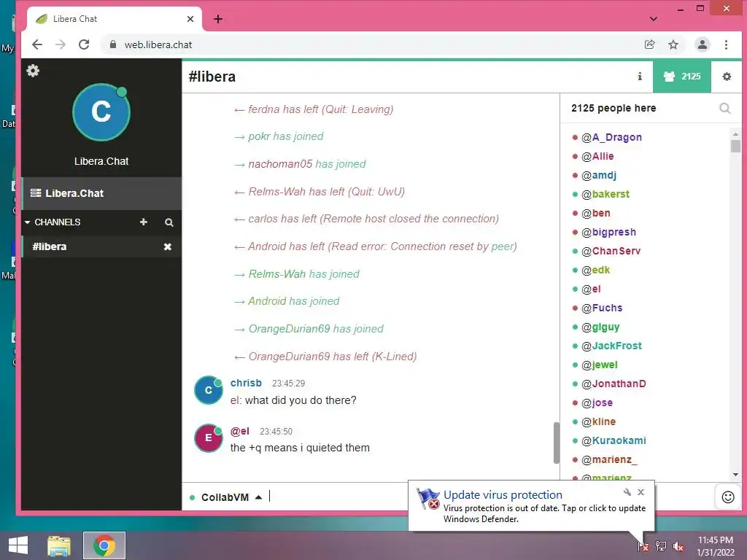The image size is (747, 560).
Task: Click the message input field
Action: tap(338, 497)
